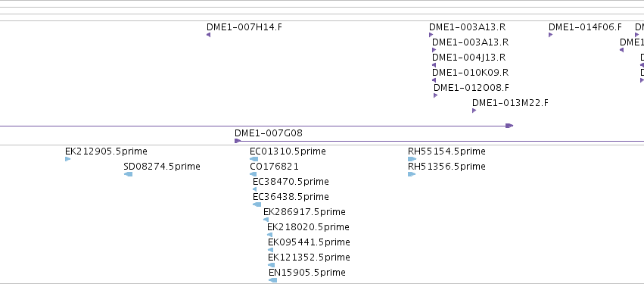Click the SD08274.5prime label
Viewport: 644px width, 284px height.
(162, 167)
